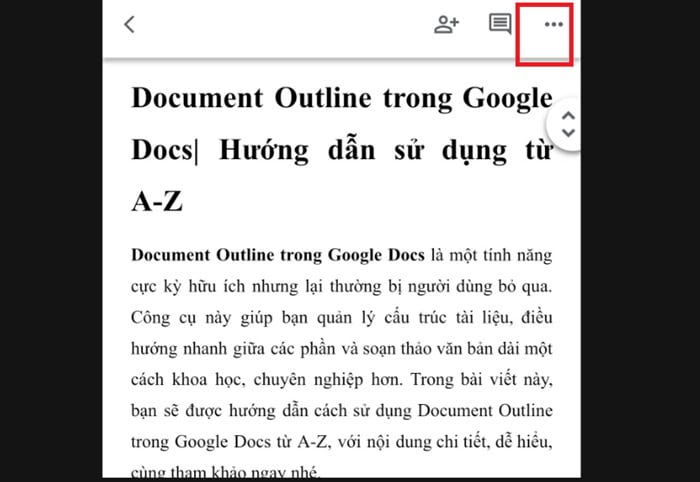Open the three-dot more options menu
This screenshot has height=482, width=700.
tap(554, 24)
